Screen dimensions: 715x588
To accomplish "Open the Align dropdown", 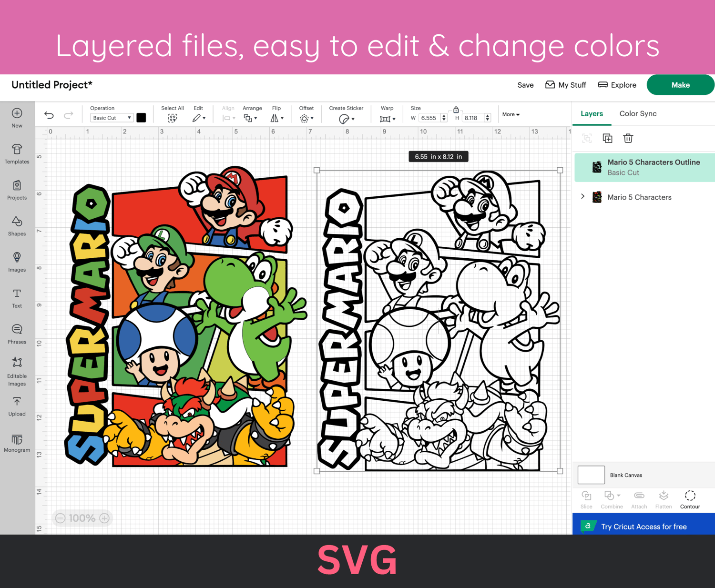I will tap(229, 118).
